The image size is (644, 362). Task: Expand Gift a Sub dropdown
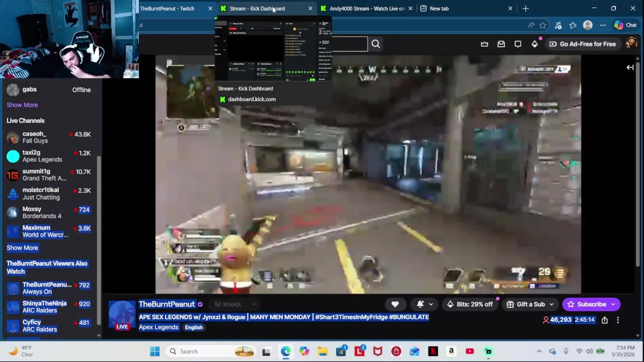[551, 304]
